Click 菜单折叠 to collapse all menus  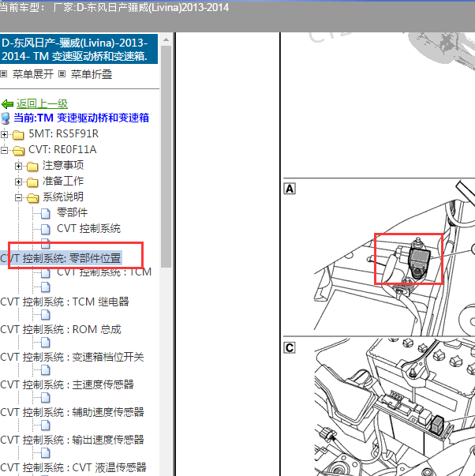click(x=91, y=74)
